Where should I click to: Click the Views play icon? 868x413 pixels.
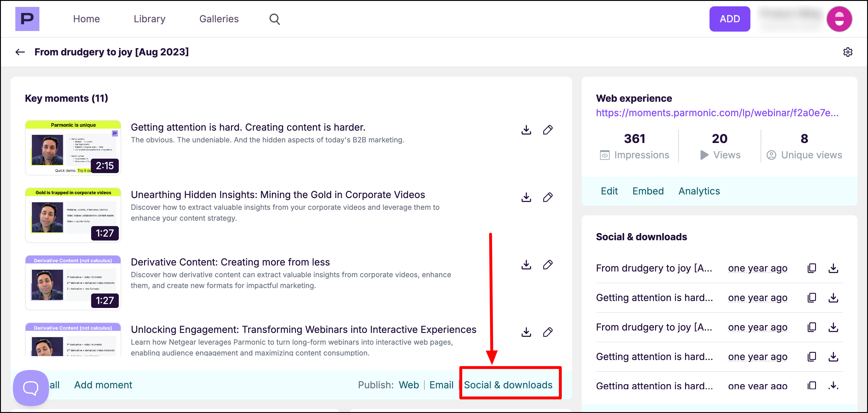tap(704, 155)
